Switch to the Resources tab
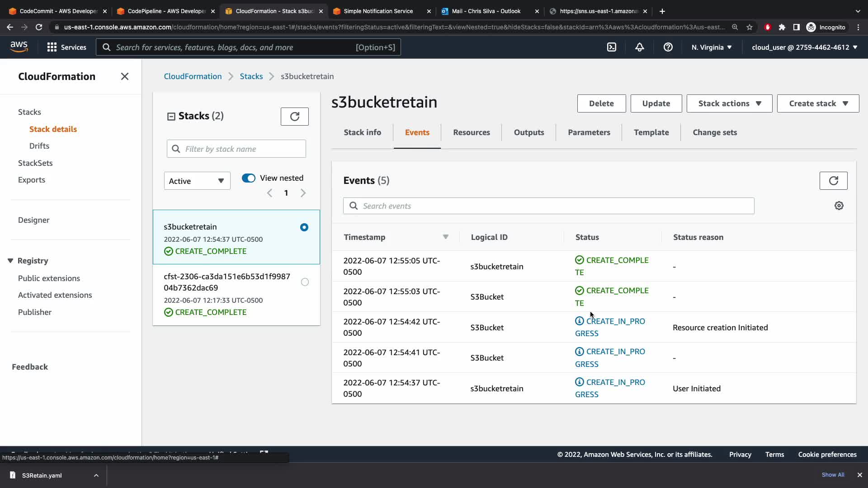Image resolution: width=868 pixels, height=488 pixels. pyautogui.click(x=471, y=132)
